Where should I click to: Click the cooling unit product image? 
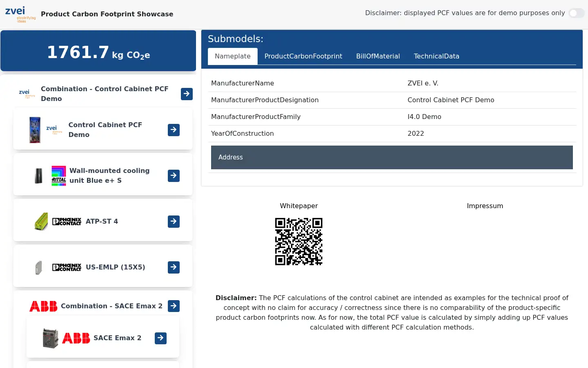[39, 176]
